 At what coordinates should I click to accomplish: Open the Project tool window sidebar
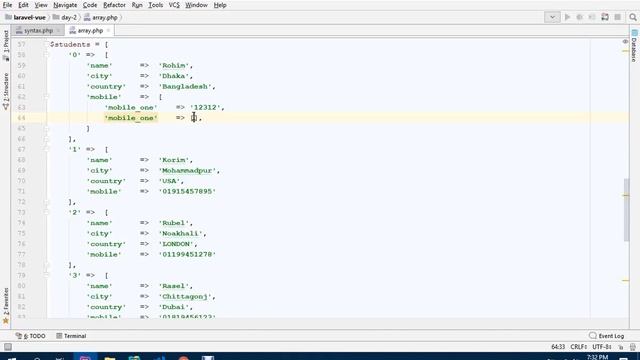point(6,45)
